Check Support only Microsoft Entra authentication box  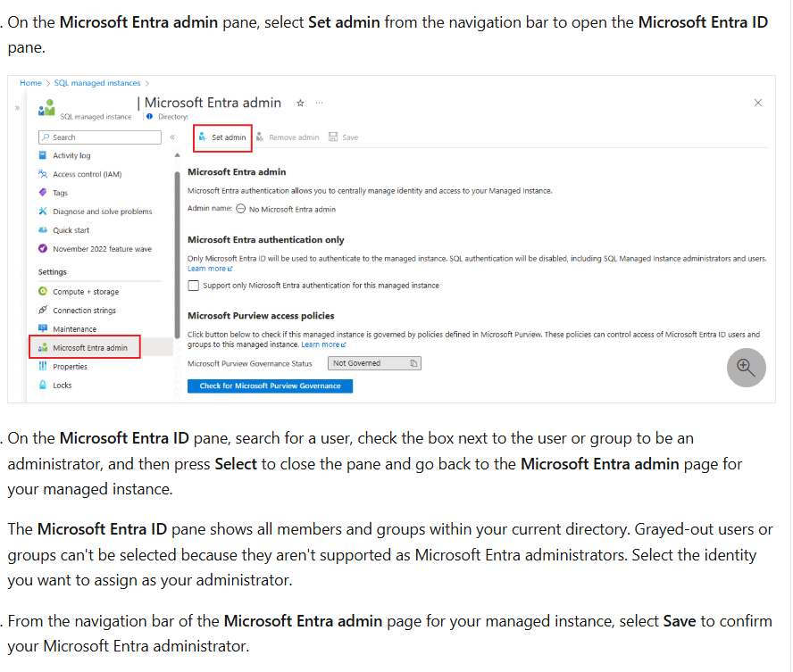click(193, 286)
